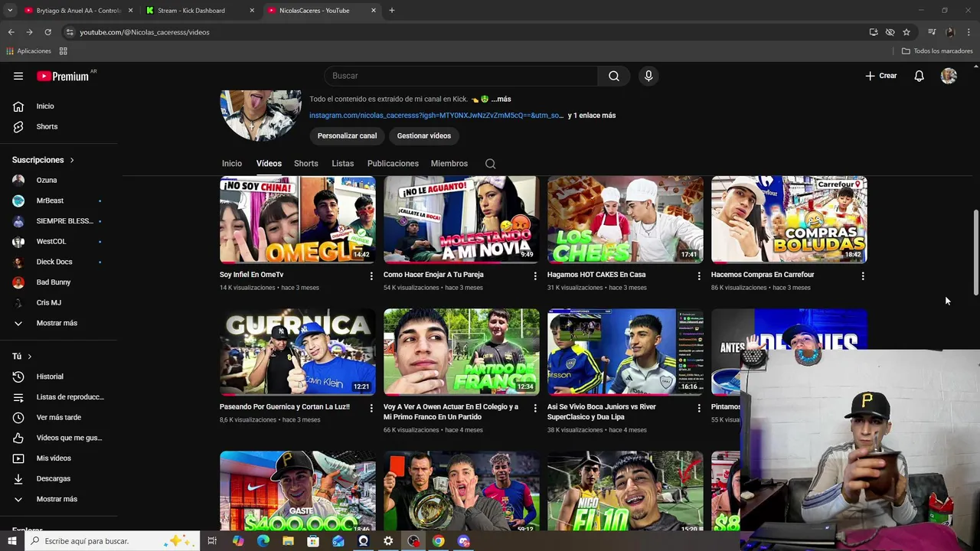Image resolution: width=980 pixels, height=551 pixels.
Task: Open options for Boca Juniors vs River video
Action: [699, 408]
